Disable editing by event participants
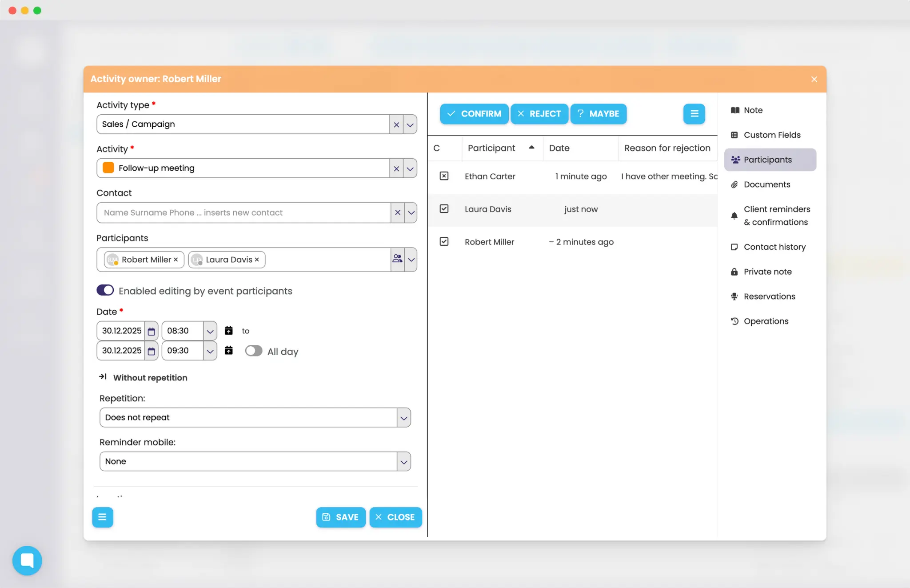The height and width of the screenshot is (588, 910). tap(105, 290)
